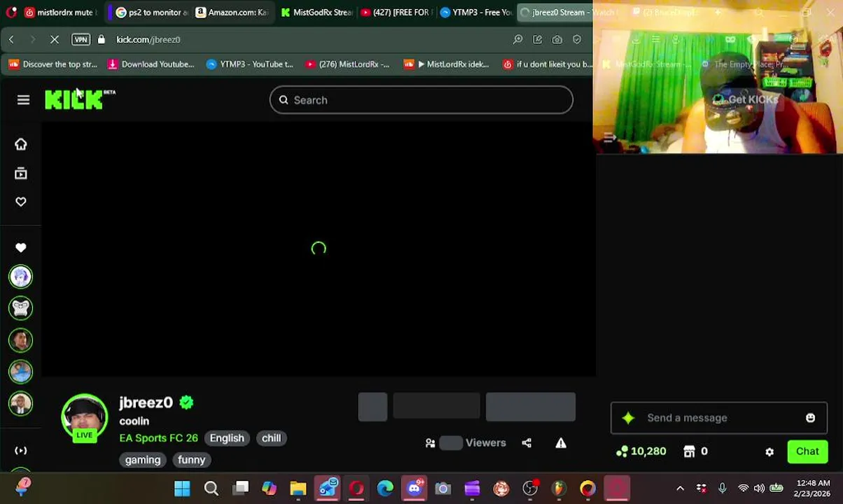Viewport: 843px width, 504px height.
Task: Report the stream with the warning triangle icon
Action: (x=561, y=443)
